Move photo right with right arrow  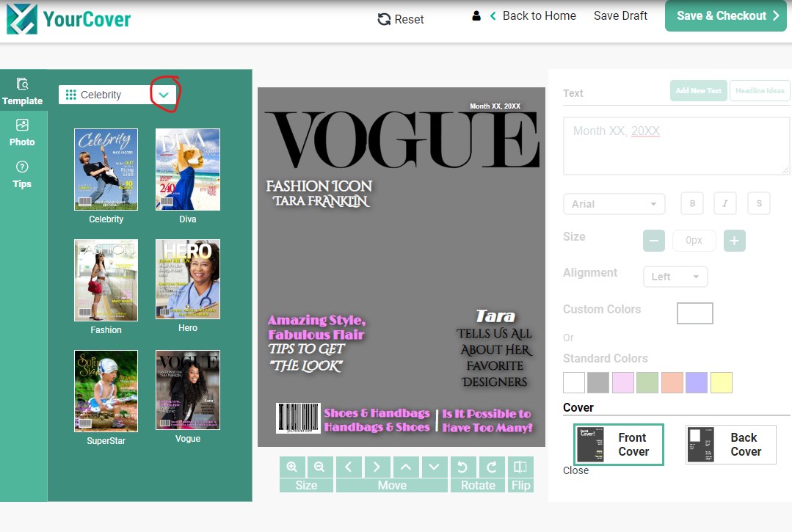point(377,467)
